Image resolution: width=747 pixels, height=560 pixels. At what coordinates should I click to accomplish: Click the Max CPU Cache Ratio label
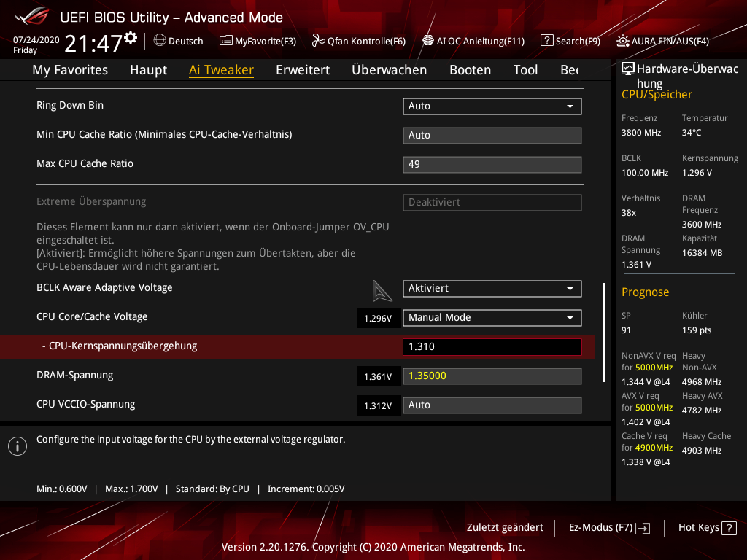pos(85,163)
